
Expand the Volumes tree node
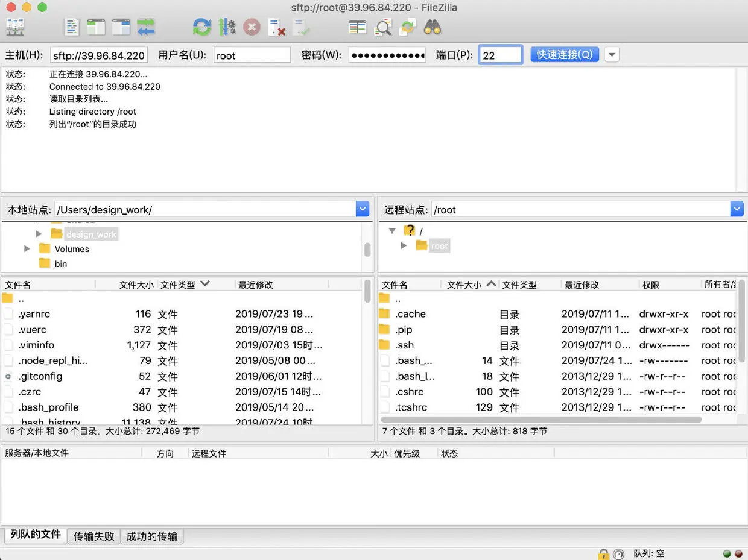27,248
